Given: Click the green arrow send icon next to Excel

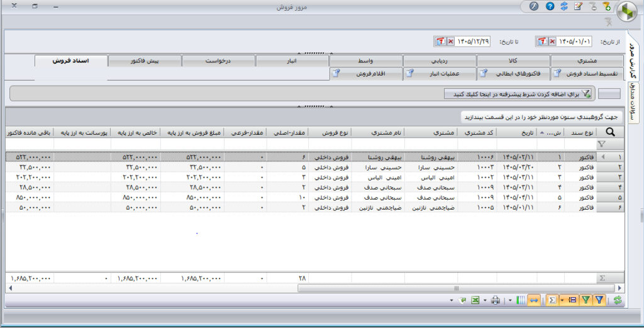Looking at the screenshot, I should tap(462, 300).
